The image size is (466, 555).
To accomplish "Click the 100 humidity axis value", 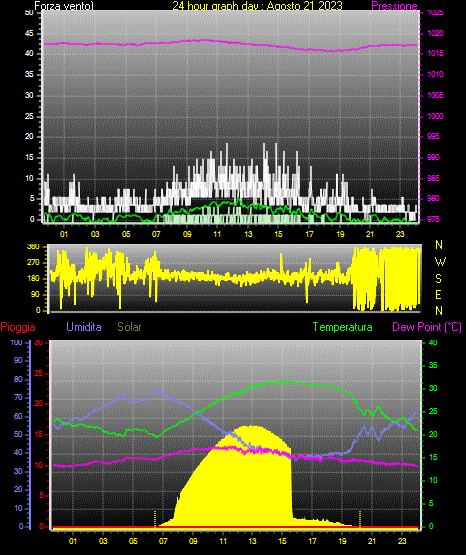I will click(x=16, y=343).
